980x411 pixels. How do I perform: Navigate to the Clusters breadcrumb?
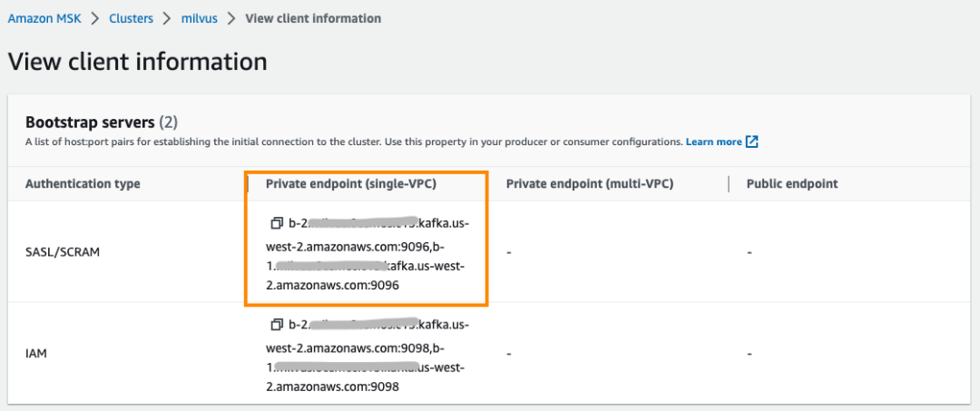click(x=131, y=18)
